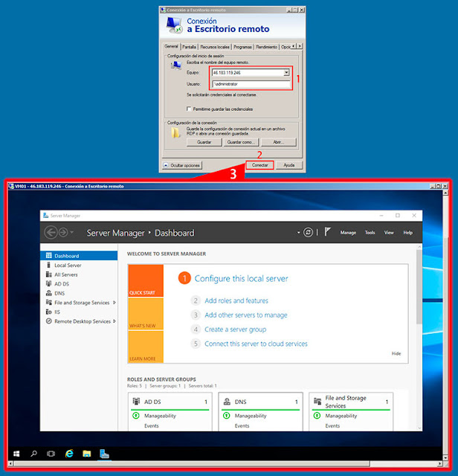The height and width of the screenshot is (476, 458).
Task: Open the Windows Start menu
Action: point(16,454)
